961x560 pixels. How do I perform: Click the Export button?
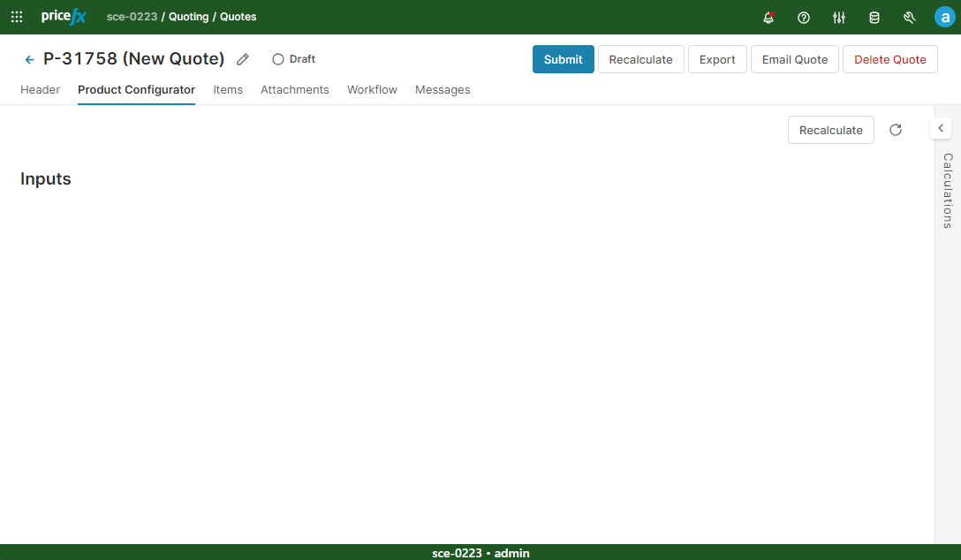point(717,59)
